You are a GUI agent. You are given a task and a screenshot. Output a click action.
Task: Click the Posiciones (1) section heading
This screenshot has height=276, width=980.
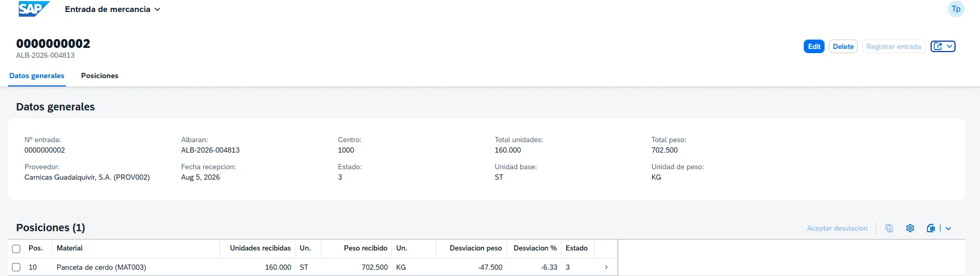pyautogui.click(x=50, y=228)
